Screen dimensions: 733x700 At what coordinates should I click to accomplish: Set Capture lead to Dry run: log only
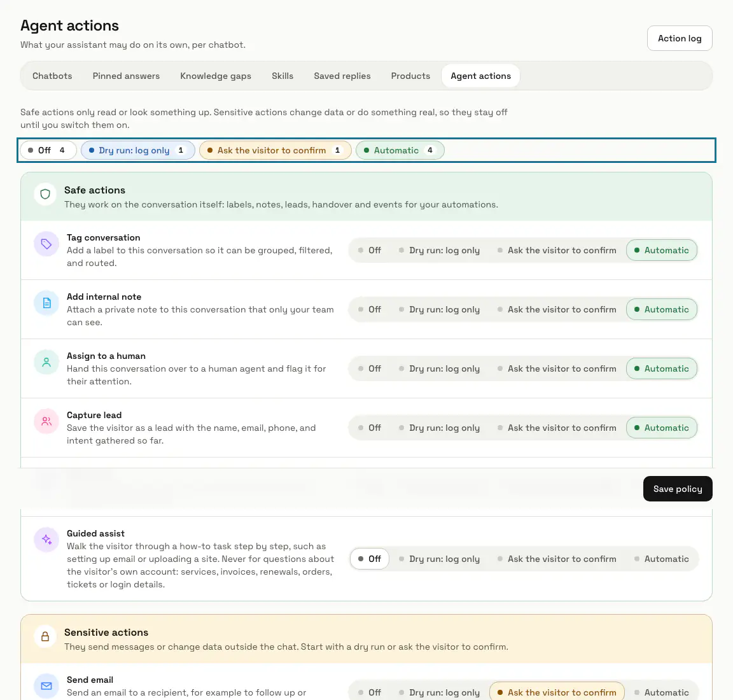[440, 428]
